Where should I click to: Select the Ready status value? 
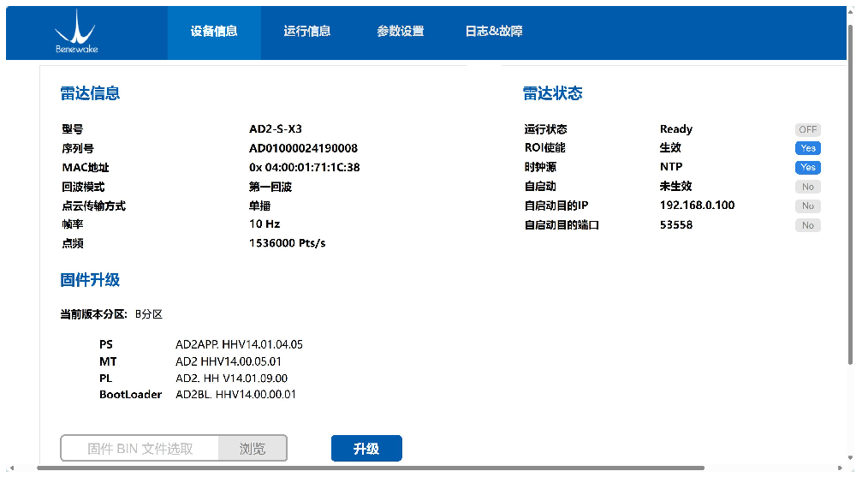point(676,129)
